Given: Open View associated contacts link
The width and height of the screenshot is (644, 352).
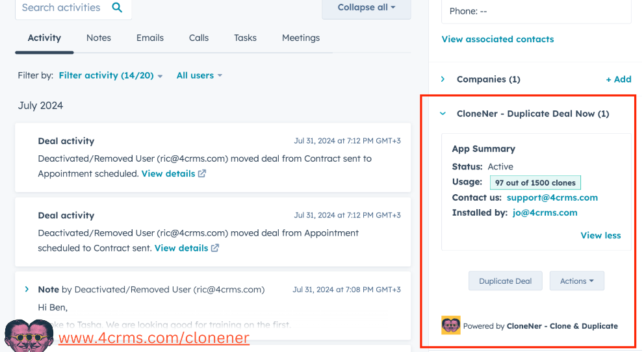Looking at the screenshot, I should coord(498,39).
